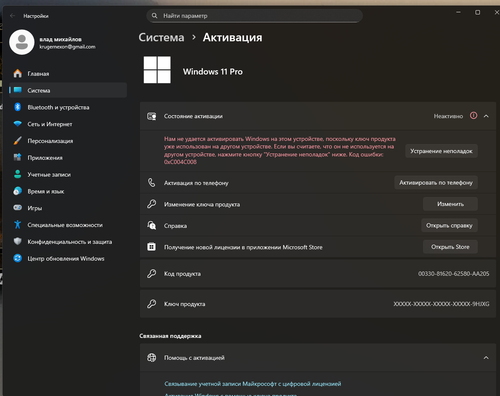500x396 pixels.
Task: Click the Время и язык globe icon
Action: [x=18, y=191]
